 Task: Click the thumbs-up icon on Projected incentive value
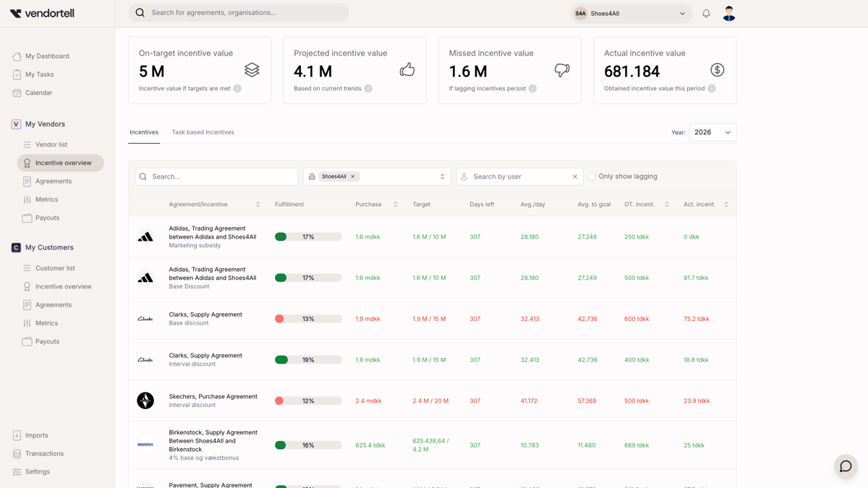click(407, 69)
